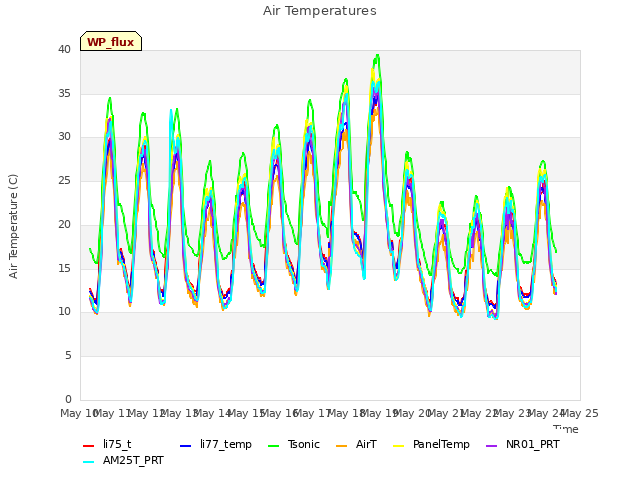Click the red li75_t legend color marker
The image size is (640, 480).
click(89, 445)
